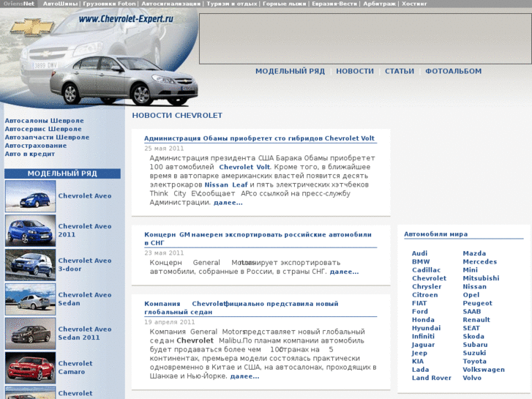
Task: Click далее under the GM export article
Action: (344, 272)
